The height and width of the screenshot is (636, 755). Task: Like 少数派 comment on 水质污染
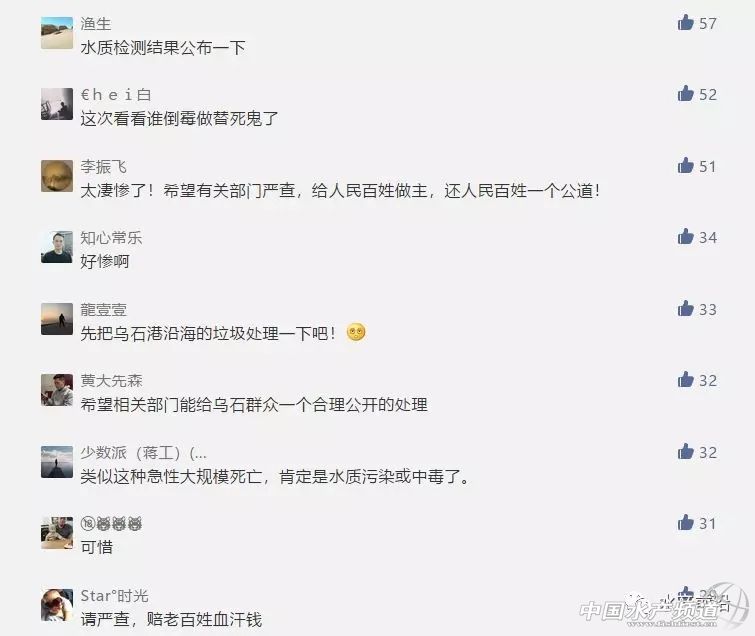tap(685, 452)
